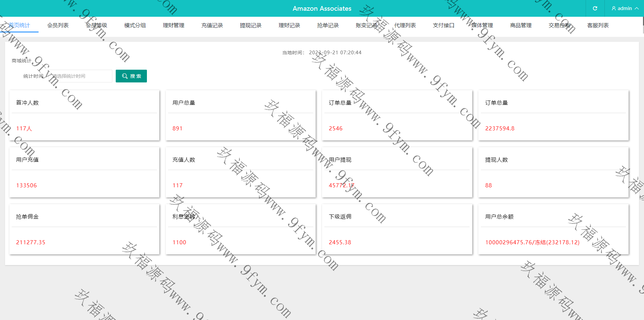Viewport: 644px width, 320px height.
Task: Click the Amazon Associates header title
Action: click(322, 8)
